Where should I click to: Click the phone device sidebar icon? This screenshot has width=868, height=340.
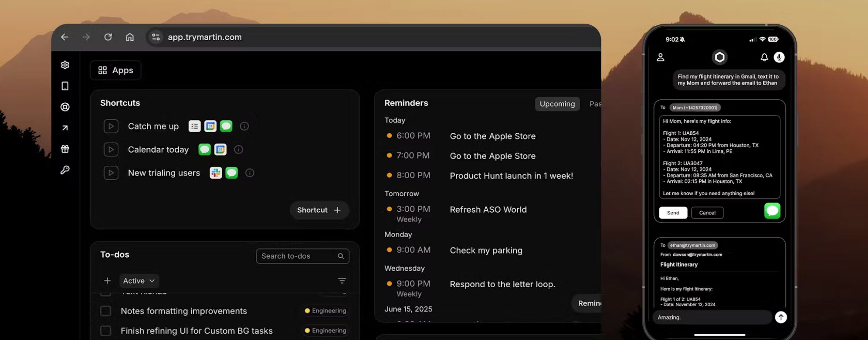click(65, 86)
